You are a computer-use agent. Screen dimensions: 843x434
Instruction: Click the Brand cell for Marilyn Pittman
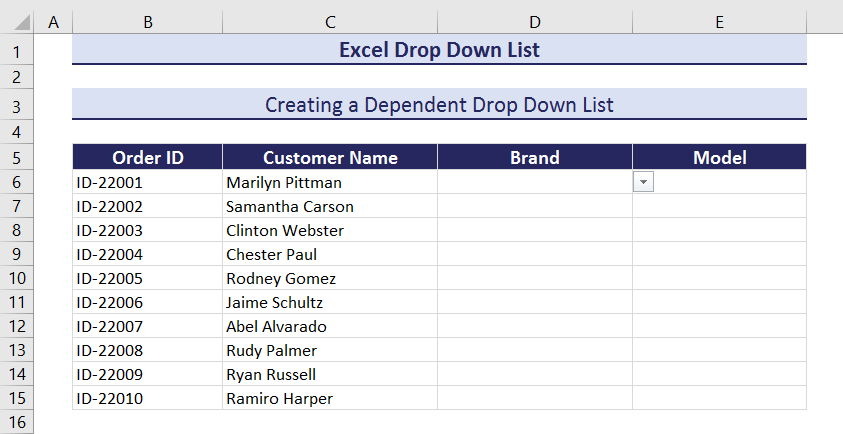pyautogui.click(x=534, y=182)
